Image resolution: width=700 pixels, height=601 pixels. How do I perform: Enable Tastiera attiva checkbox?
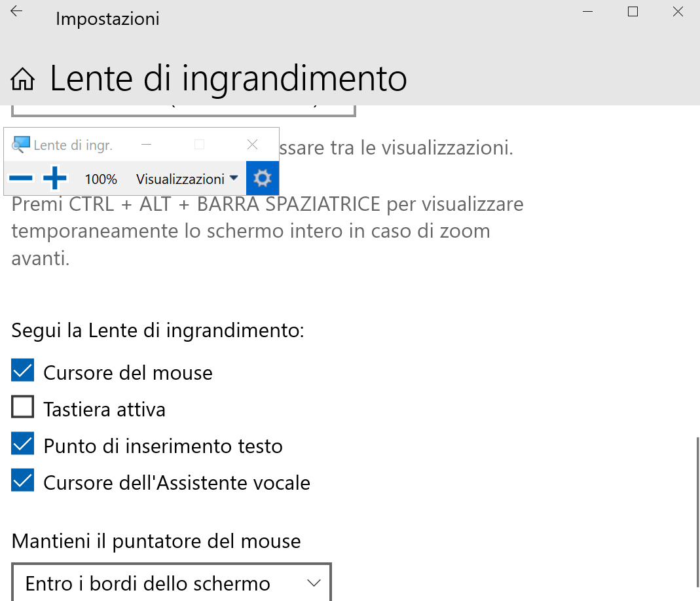22,407
